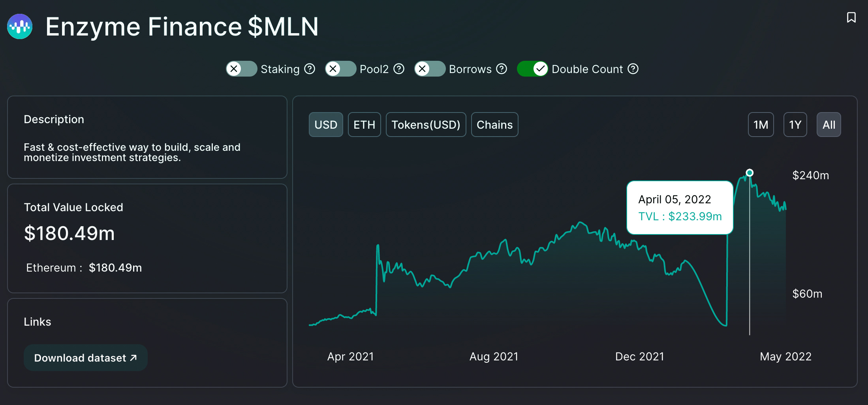868x405 pixels.
Task: Select the 1Y time range
Action: coord(795,124)
